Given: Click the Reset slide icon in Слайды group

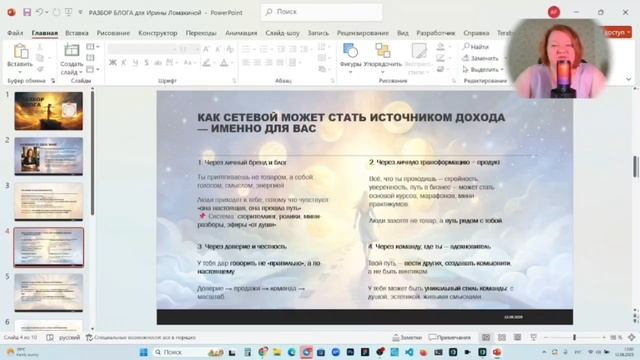Looking at the screenshot, I should pos(91,58).
